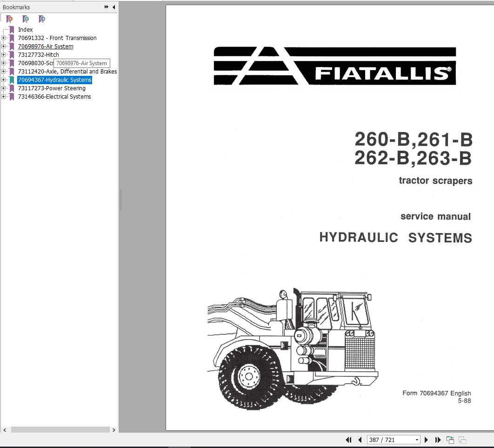Open the 73117273-Power Steering bookmark
The width and height of the screenshot is (494, 448).
[x=52, y=88]
